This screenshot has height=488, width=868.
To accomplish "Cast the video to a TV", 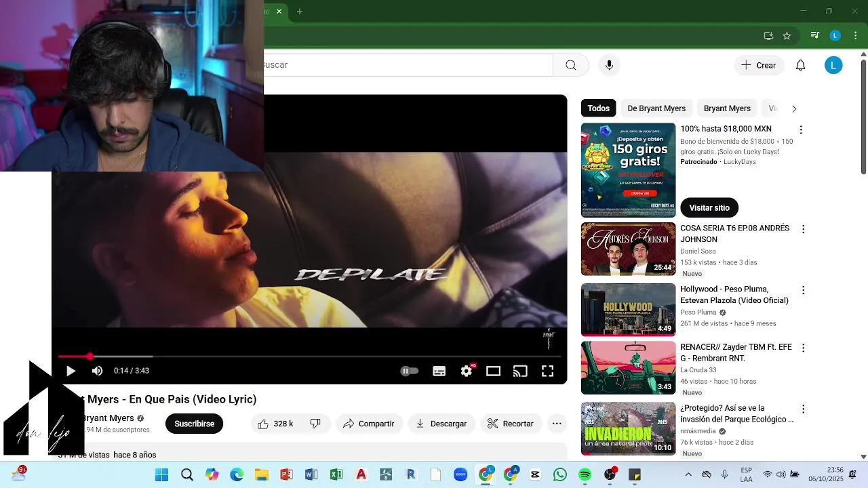I will [520, 371].
